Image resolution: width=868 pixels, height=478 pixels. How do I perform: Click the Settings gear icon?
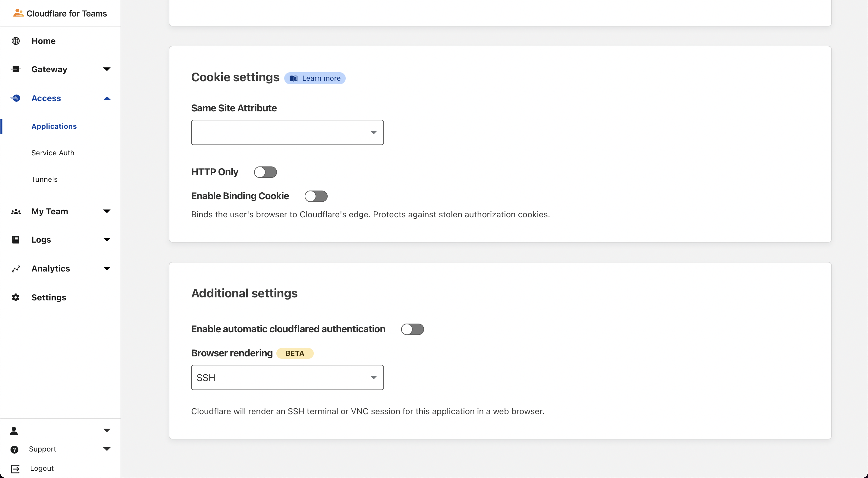pyautogui.click(x=15, y=298)
